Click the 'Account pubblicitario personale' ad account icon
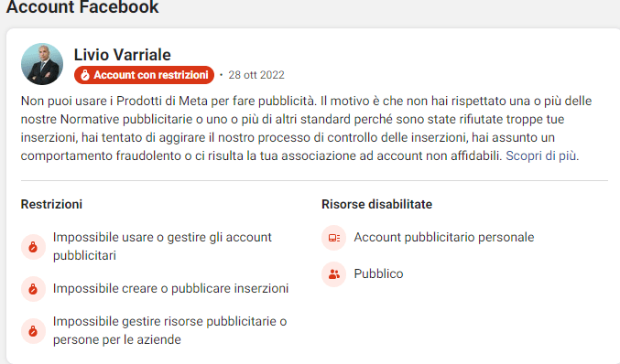Screen dimensions: 620x364 click(333, 238)
